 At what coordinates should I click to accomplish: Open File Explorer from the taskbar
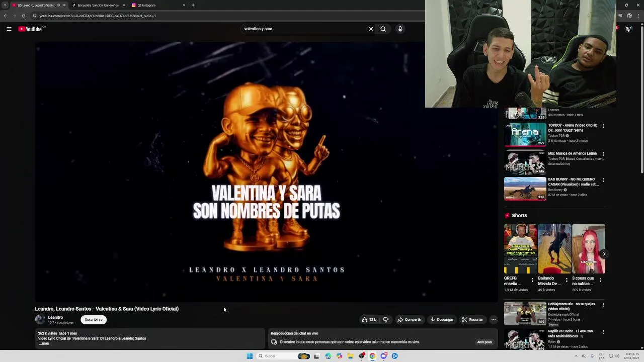tap(350, 356)
